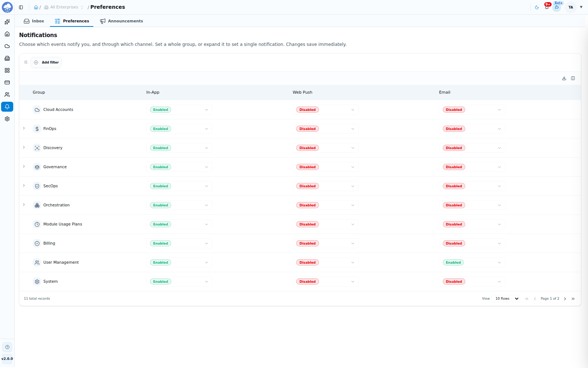Open the TA user account menu
Image resolution: width=588 pixels, height=368 pixels.
[x=575, y=7]
